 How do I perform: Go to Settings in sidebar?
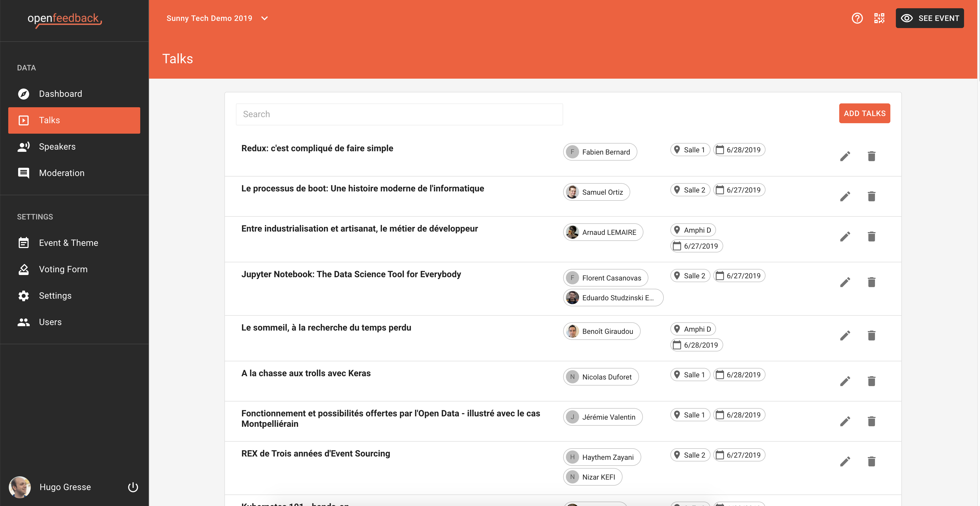pyautogui.click(x=74, y=296)
